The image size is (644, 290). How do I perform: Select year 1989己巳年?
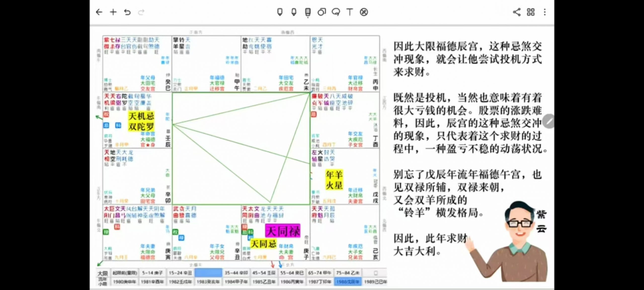click(375, 282)
